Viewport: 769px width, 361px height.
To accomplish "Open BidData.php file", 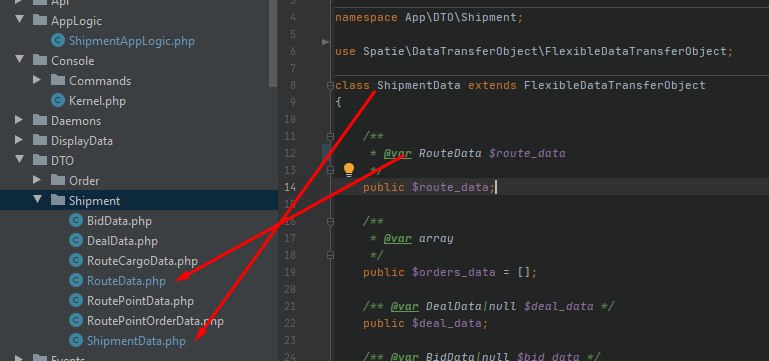I will pyautogui.click(x=119, y=221).
